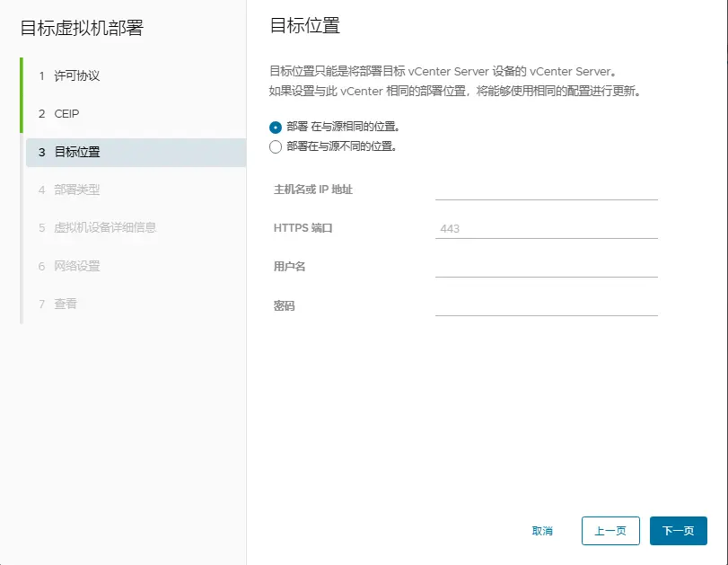Select '部署 在与源相同的位置' radio button
Image resolution: width=728 pixels, height=565 pixels.
(x=276, y=127)
